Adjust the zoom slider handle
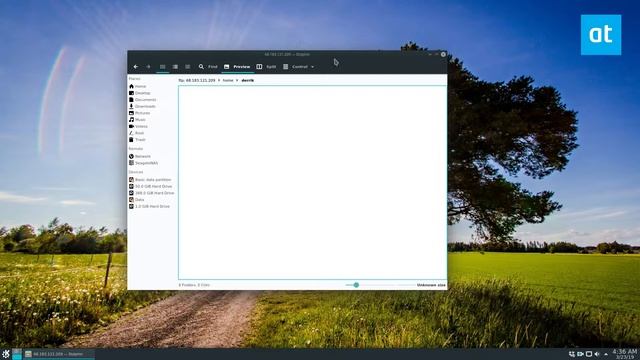640x360 pixels. 356,285
